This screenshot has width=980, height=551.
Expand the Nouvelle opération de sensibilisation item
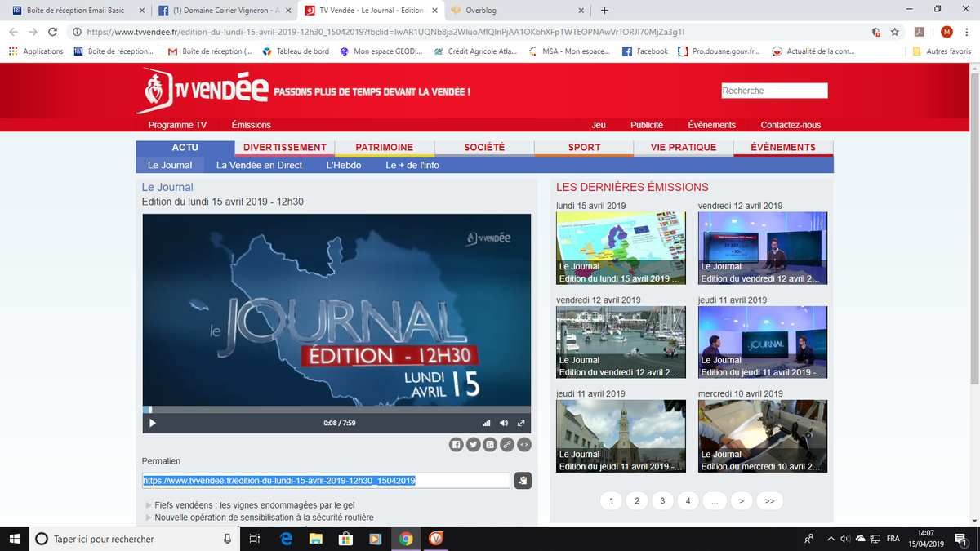(259, 518)
